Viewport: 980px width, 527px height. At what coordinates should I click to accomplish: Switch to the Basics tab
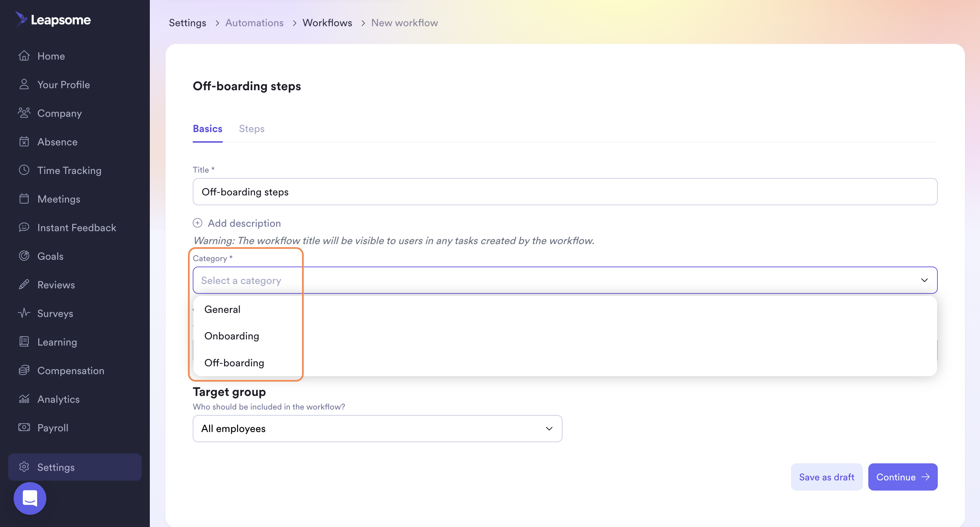(207, 129)
